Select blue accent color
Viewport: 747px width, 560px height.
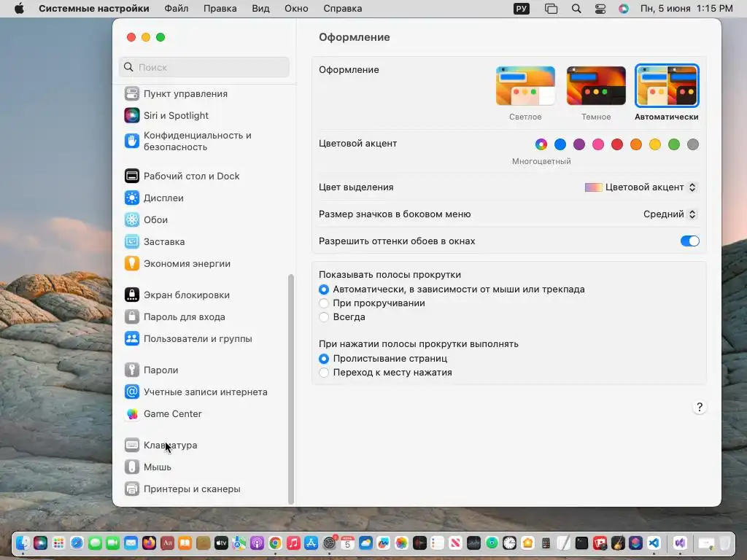click(x=560, y=144)
